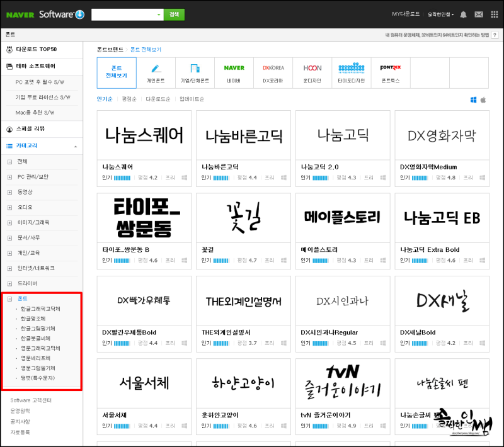Open the mail envelope icon
Viewport: 504px width, 447px height.
(479, 14)
